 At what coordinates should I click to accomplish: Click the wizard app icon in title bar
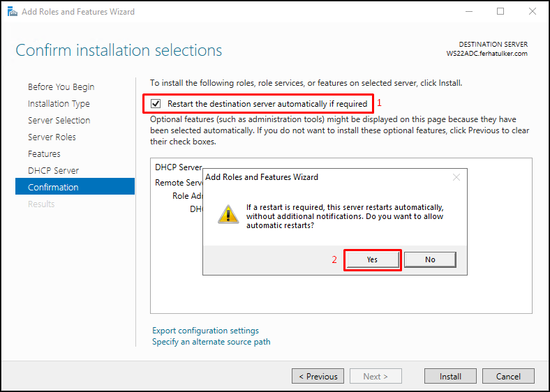[x=13, y=12]
